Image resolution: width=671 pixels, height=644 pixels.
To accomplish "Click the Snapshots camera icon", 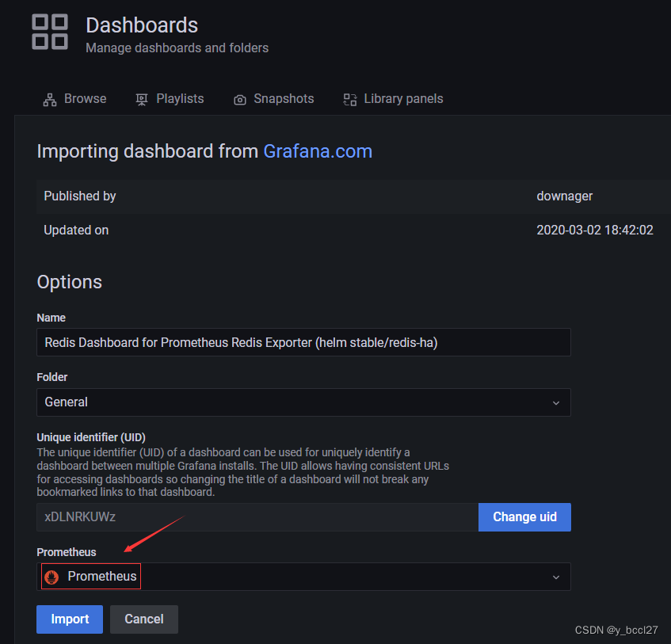I will (x=239, y=100).
